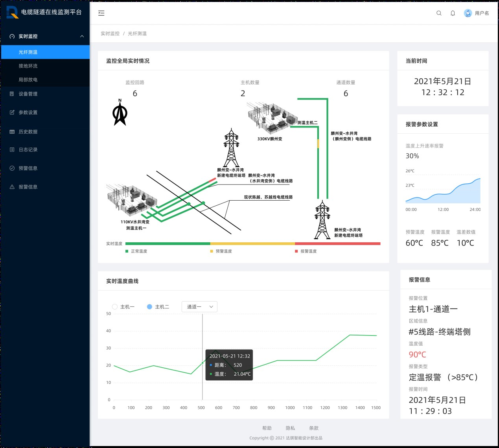Open search with the magnifier icon
The width and height of the screenshot is (499, 448).
tap(439, 13)
